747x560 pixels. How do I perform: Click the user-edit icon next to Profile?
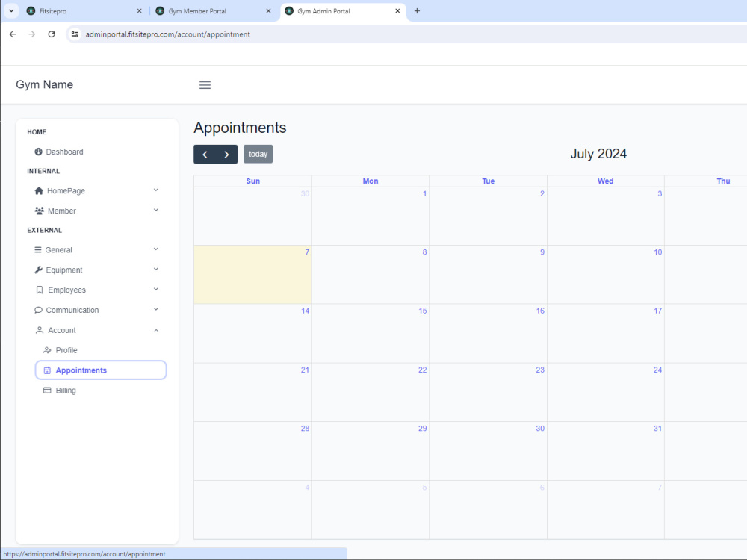47,350
